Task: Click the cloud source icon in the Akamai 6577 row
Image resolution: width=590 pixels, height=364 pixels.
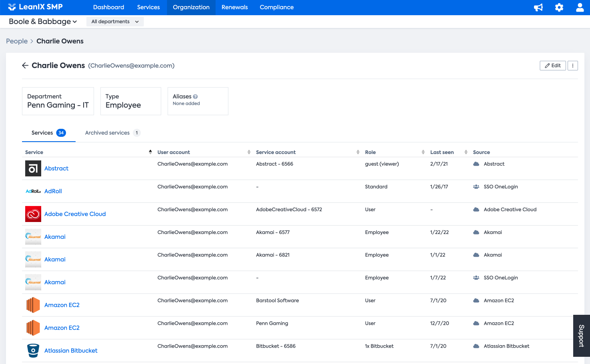Action: (476, 232)
